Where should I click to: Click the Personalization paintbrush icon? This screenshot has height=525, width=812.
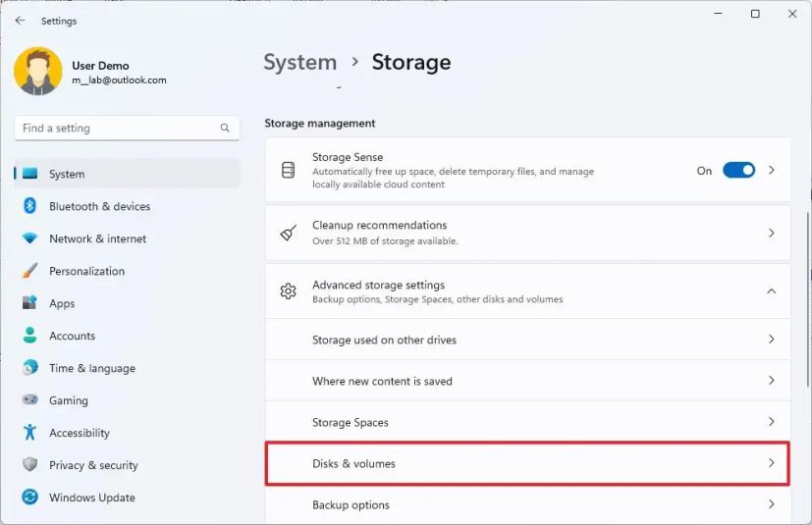(29, 271)
